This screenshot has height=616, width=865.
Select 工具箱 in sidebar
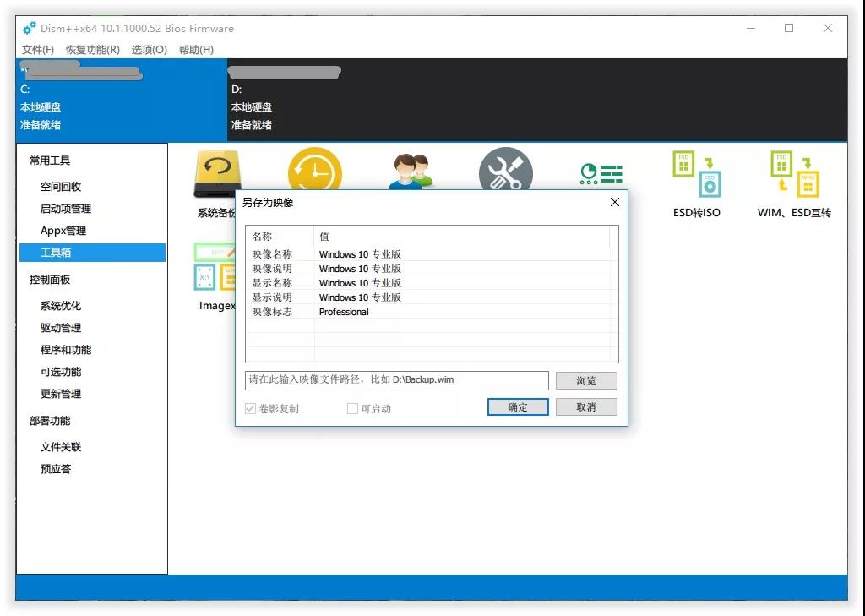92,253
